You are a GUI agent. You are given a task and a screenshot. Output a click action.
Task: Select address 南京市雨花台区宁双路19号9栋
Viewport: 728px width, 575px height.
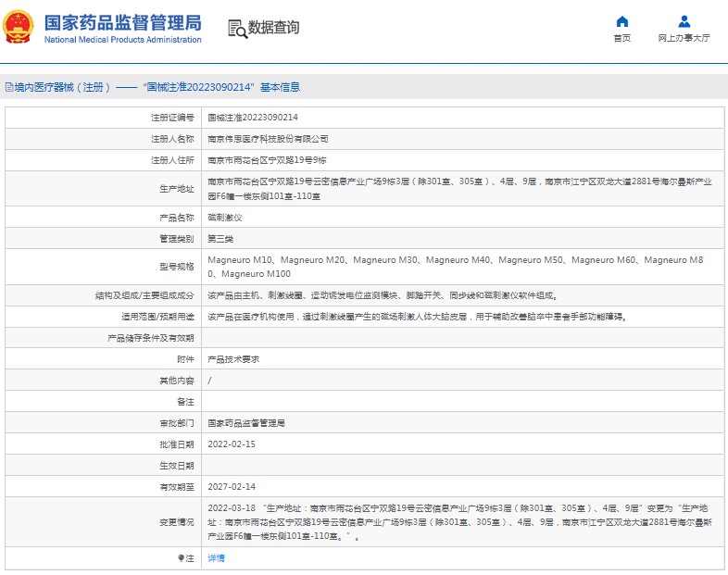[267, 160]
